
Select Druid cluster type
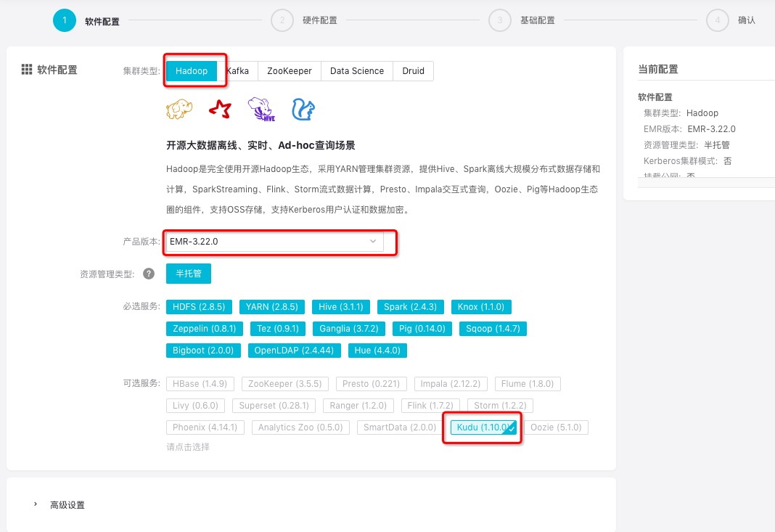tap(413, 70)
